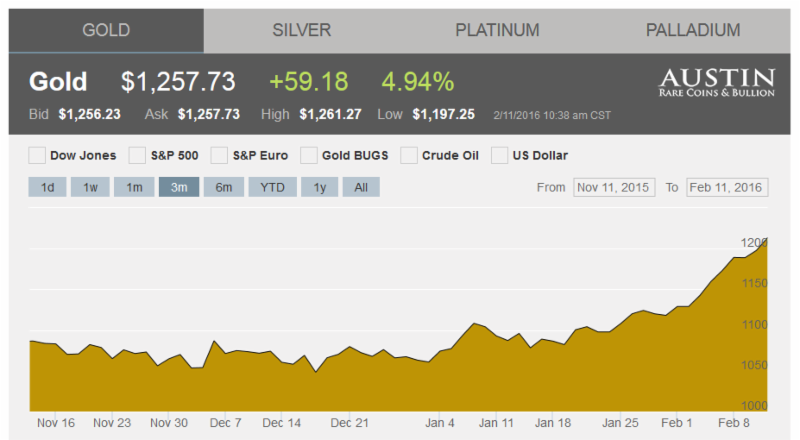
Task: Open the Austin Rare Coins & Bullion logo
Action: coord(716,83)
